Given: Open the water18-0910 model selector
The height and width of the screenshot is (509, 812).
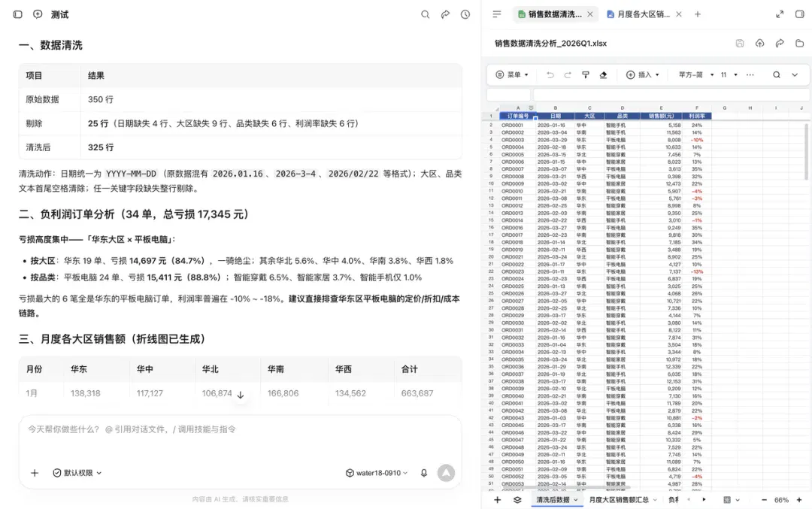Looking at the screenshot, I should 377,473.
